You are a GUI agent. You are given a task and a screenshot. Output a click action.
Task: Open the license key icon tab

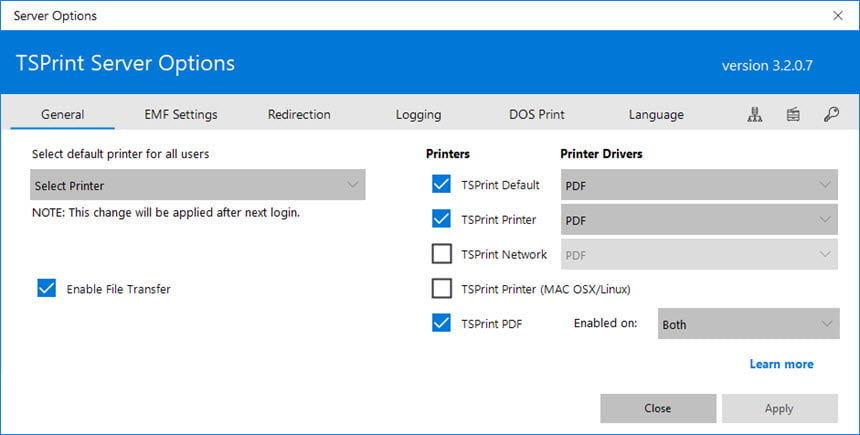tap(831, 114)
